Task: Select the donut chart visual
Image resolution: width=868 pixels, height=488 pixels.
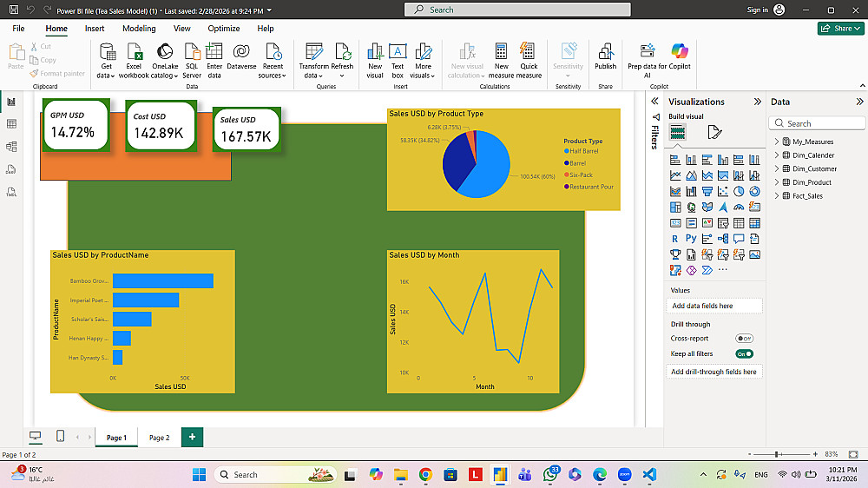Action: [754, 192]
